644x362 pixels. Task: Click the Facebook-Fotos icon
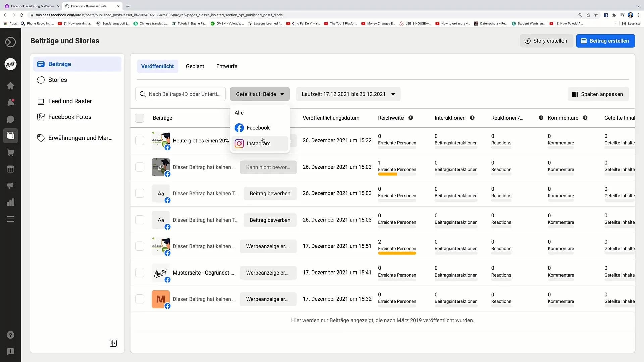(x=40, y=117)
